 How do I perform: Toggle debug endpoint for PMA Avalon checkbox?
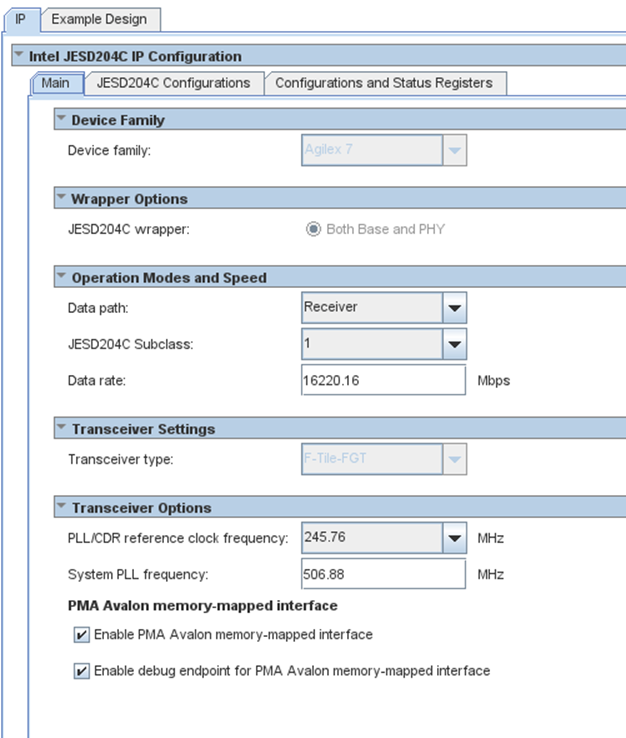click(81, 671)
